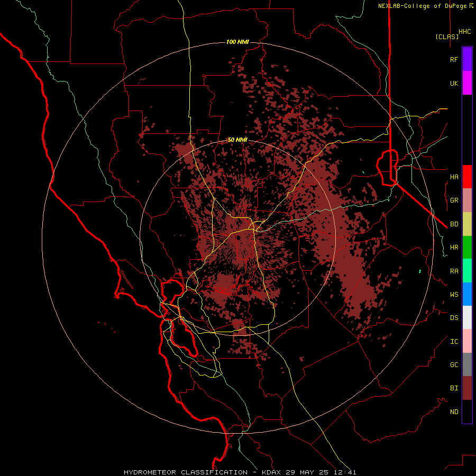Click the Hydrometeor Classification KDAX caption

click(240, 472)
